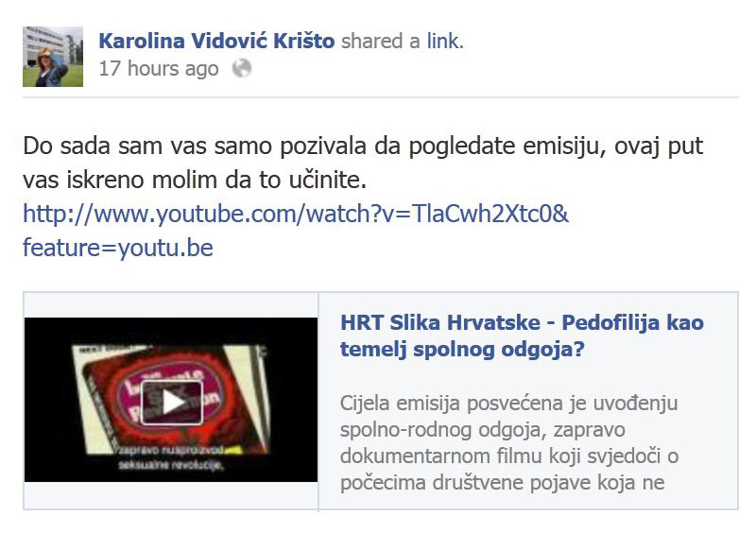Click 'temelj spolnog odgoja?' title line
This screenshot has width=756, height=534.
pyautogui.click(x=462, y=349)
